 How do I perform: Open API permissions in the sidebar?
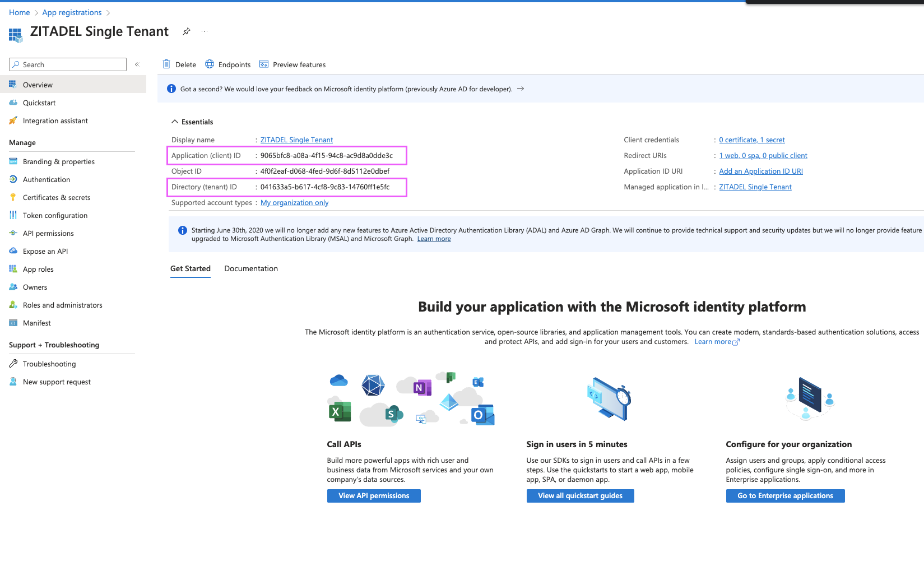click(47, 233)
